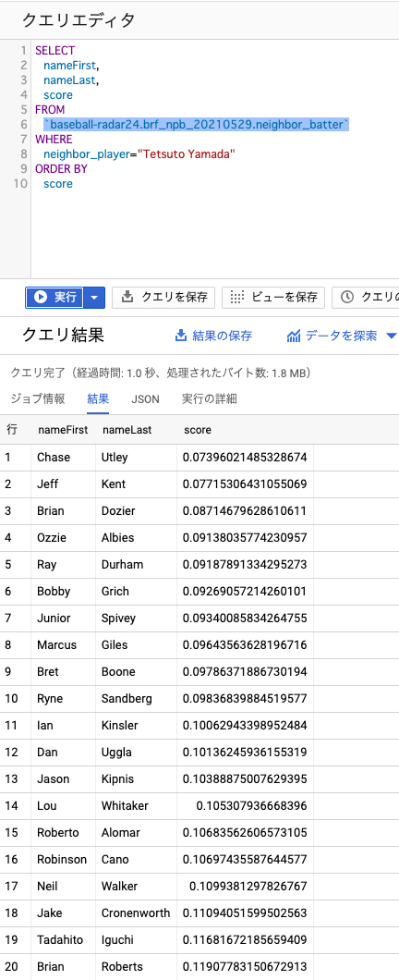Click the cell containing Chase

63,458
